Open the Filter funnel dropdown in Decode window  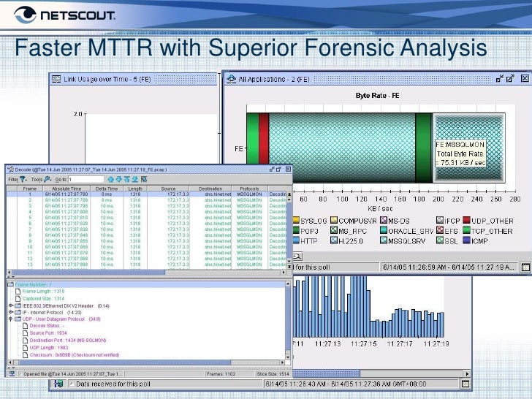(23, 179)
